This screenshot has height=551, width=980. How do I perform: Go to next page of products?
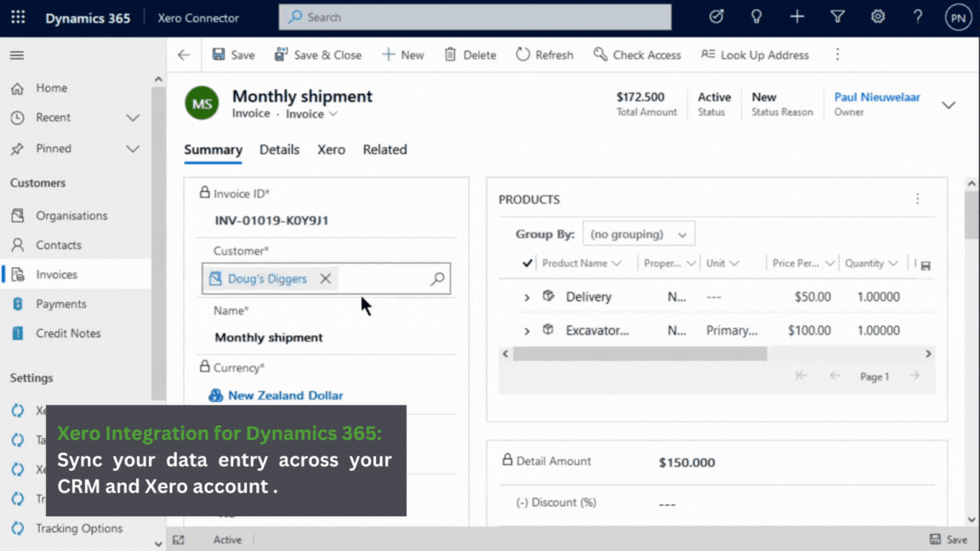point(914,376)
